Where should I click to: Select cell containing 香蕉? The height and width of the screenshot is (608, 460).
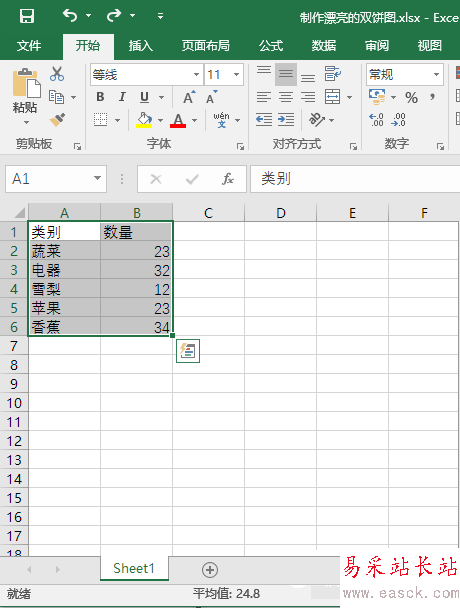coord(64,326)
